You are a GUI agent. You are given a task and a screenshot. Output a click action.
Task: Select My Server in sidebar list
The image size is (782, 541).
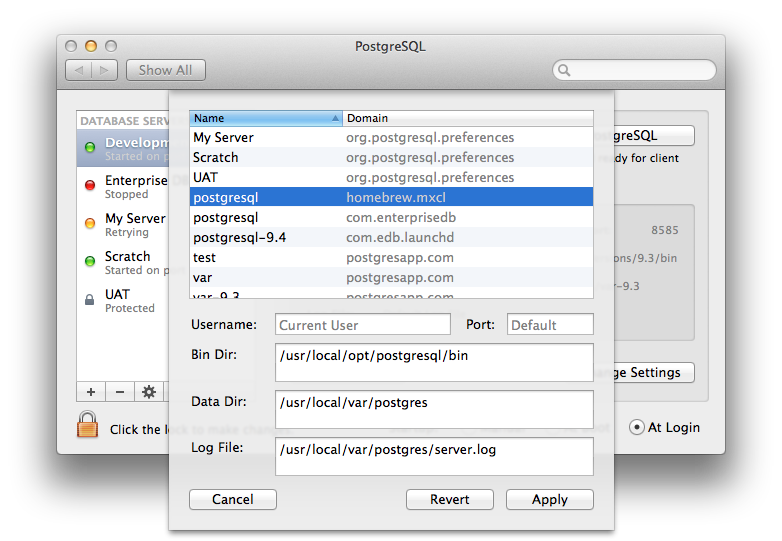[123, 224]
